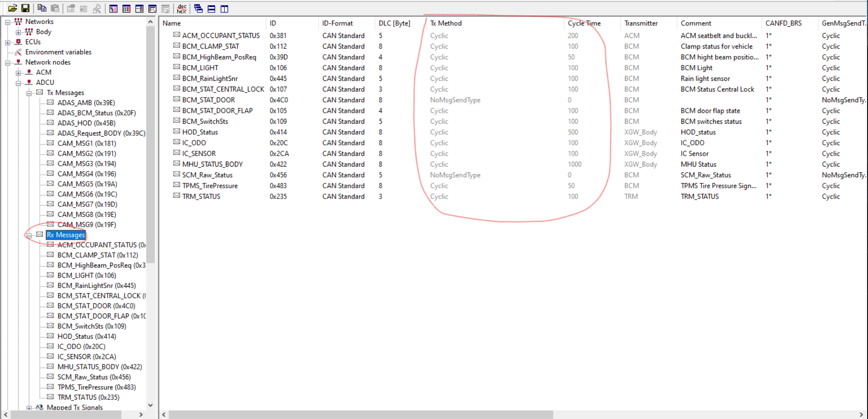Expand the ECUs tree branch

click(x=7, y=42)
